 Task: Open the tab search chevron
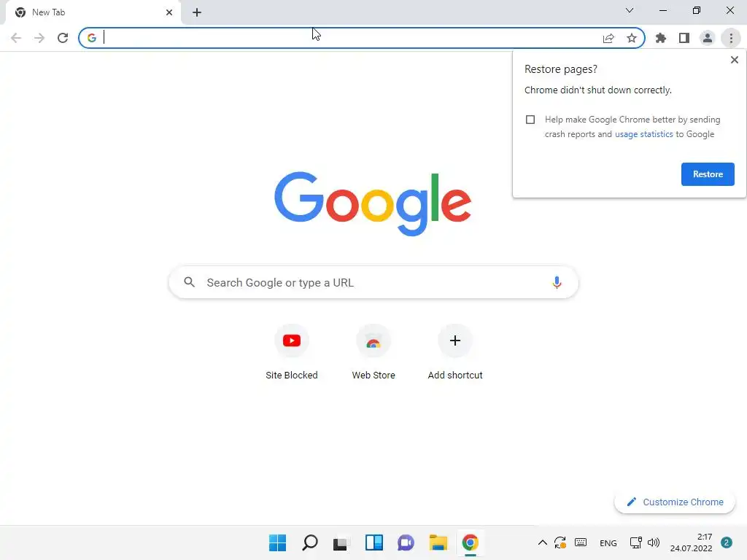coord(630,10)
